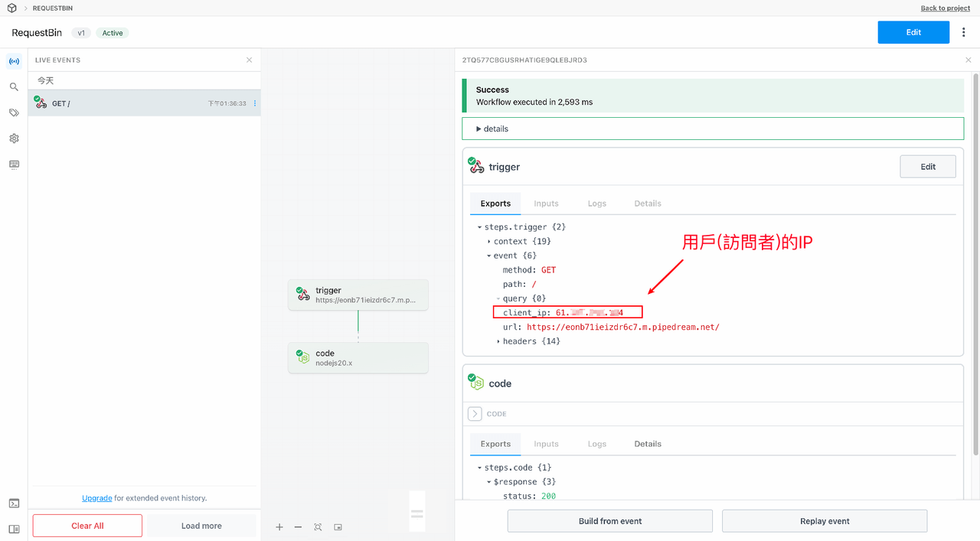Select the GET / live event row
The width and height of the screenshot is (980, 541).
click(x=145, y=103)
